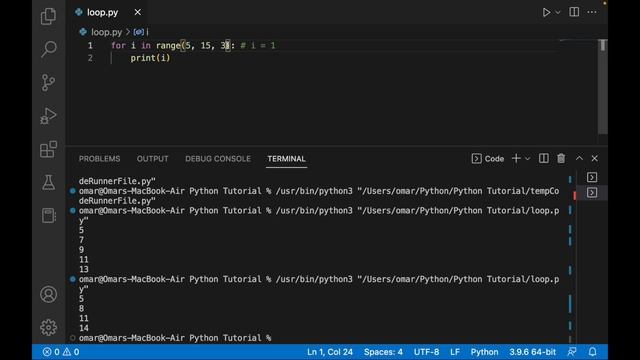640x360 pixels.
Task: Open the Accounts menu icon
Action: tap(48, 294)
